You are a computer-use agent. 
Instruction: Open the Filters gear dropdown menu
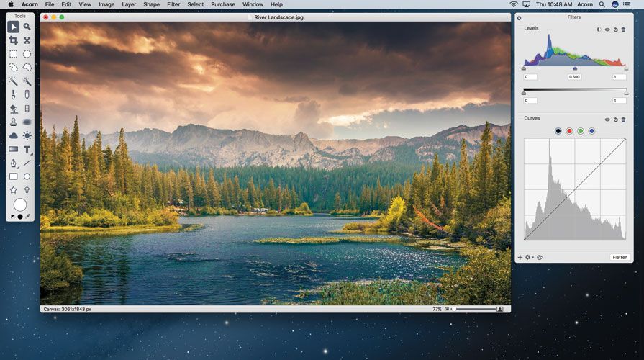pyautogui.click(x=530, y=257)
